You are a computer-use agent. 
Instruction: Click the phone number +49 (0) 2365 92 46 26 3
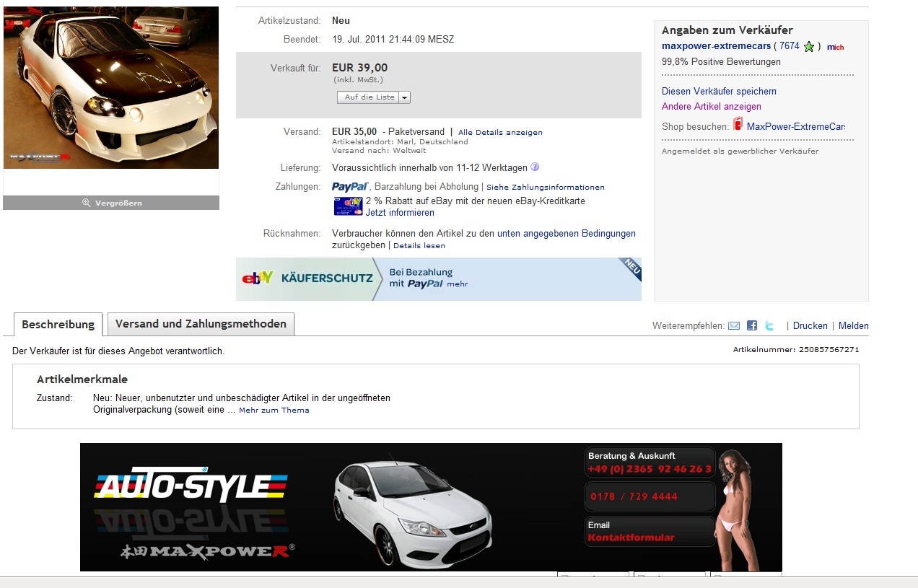650,469
